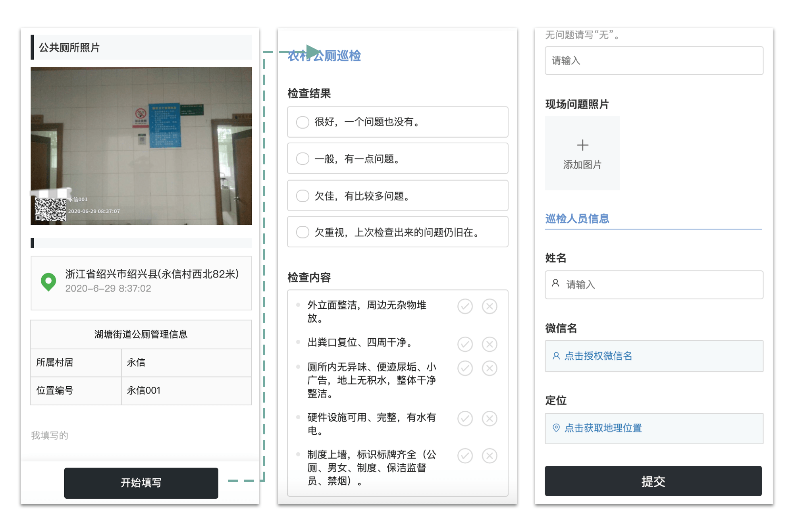
Task: Click the green location pin icon
Action: [x=48, y=281]
